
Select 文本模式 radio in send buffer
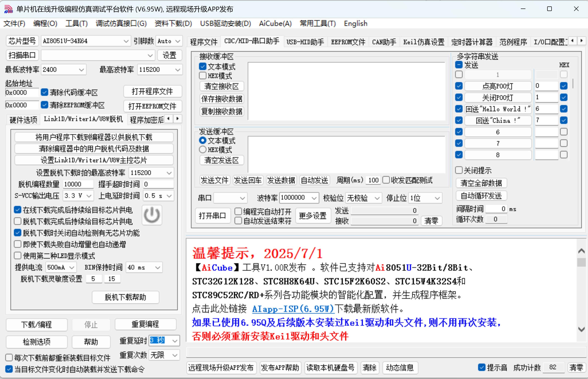tap(202, 140)
